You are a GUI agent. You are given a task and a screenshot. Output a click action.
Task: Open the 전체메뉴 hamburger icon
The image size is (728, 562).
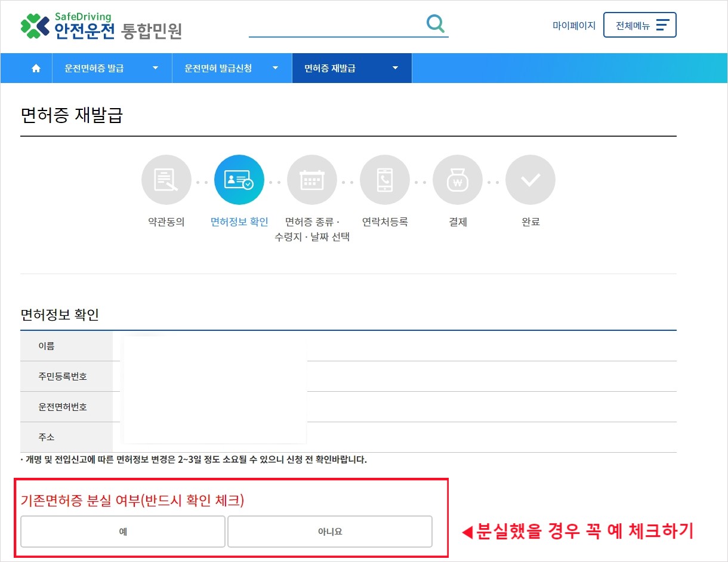tap(664, 24)
